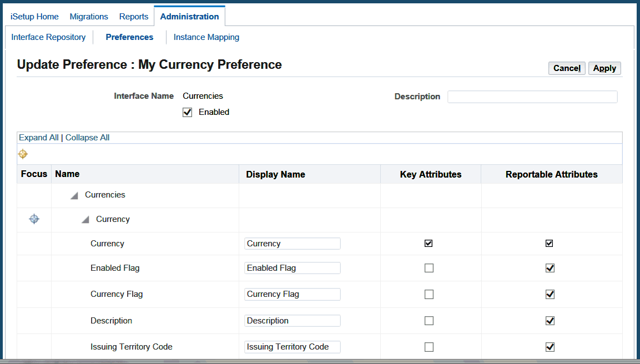
Task: Click the Focus column header
Action: coord(34,174)
